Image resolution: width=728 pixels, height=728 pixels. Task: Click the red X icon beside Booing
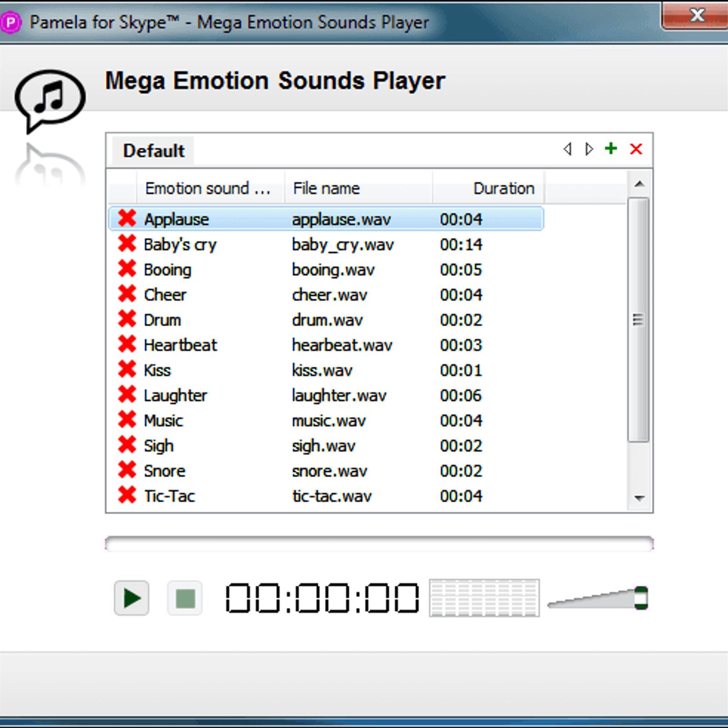127,268
